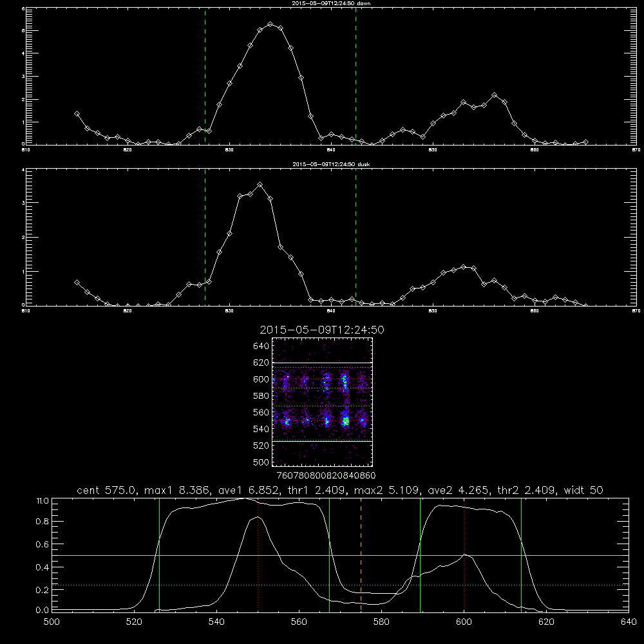Click the '760780800820840860' label under the image
Image resolution: width=644 pixels, height=644 pixels.
[327, 476]
